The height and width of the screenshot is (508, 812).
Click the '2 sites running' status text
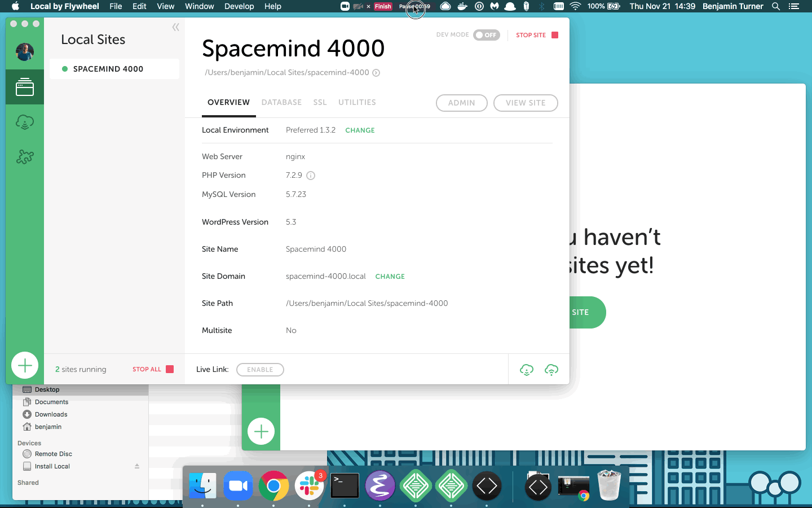(x=81, y=370)
